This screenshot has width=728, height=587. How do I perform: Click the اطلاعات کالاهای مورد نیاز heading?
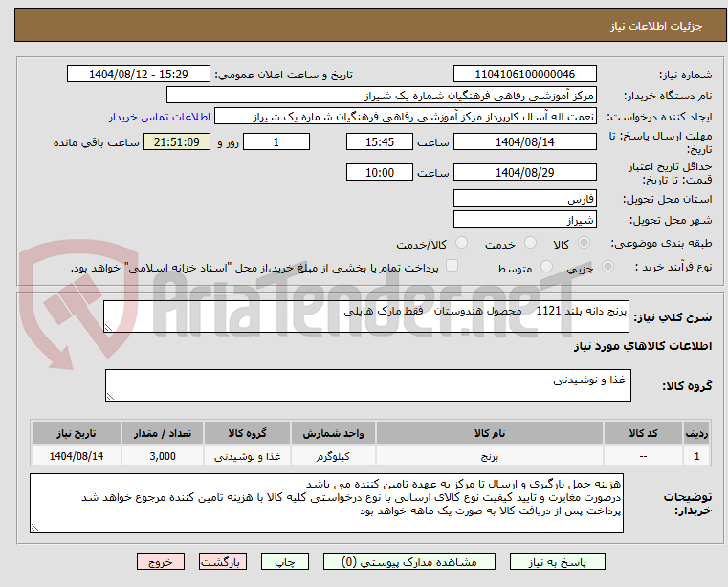pos(643,346)
